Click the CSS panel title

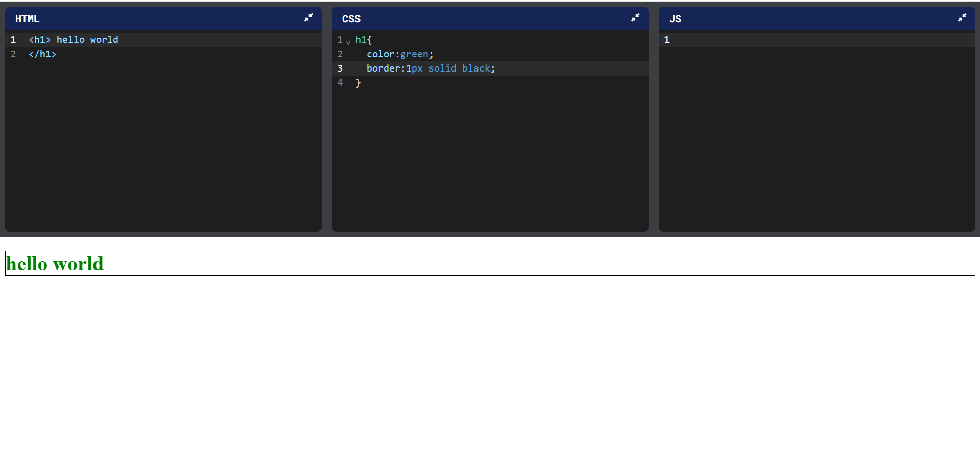(351, 19)
